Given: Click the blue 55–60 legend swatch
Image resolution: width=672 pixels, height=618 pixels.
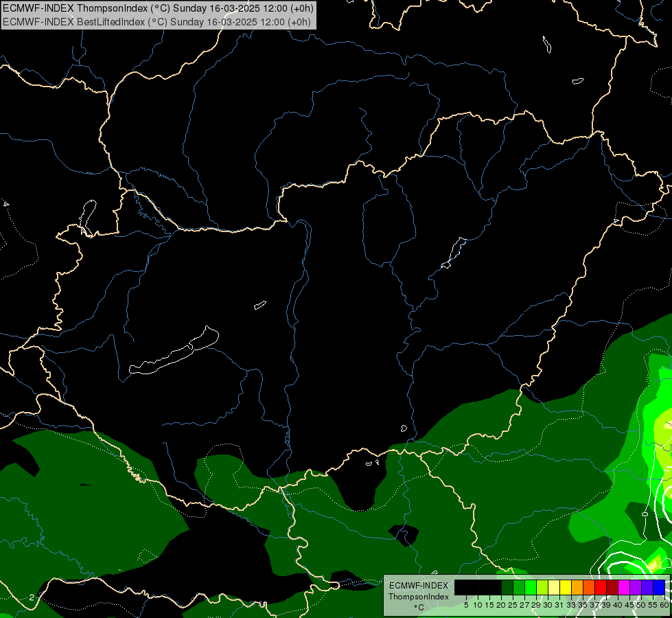Looking at the screenshot, I should pyautogui.click(x=659, y=588).
